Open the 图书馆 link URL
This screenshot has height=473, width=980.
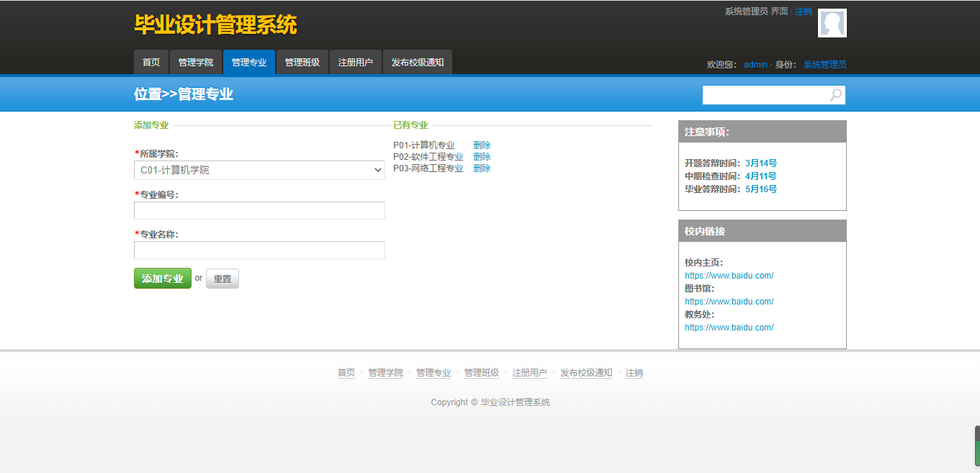pyautogui.click(x=729, y=302)
